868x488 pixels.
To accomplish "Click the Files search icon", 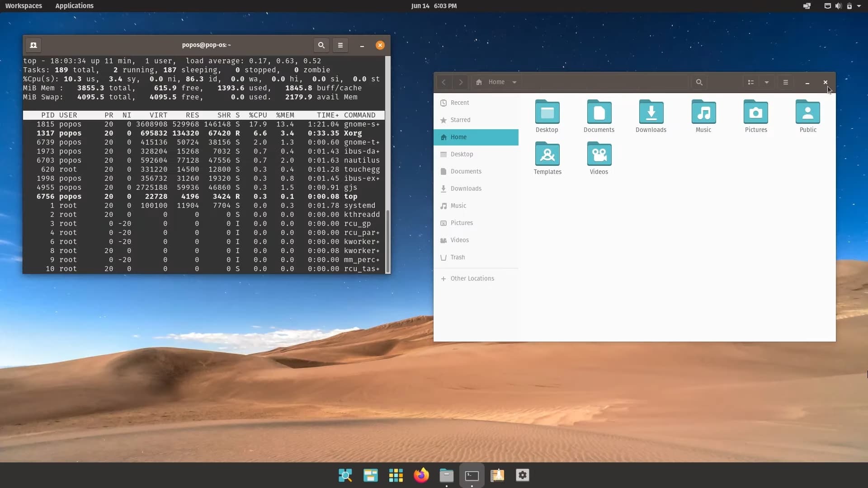I will [x=699, y=82].
